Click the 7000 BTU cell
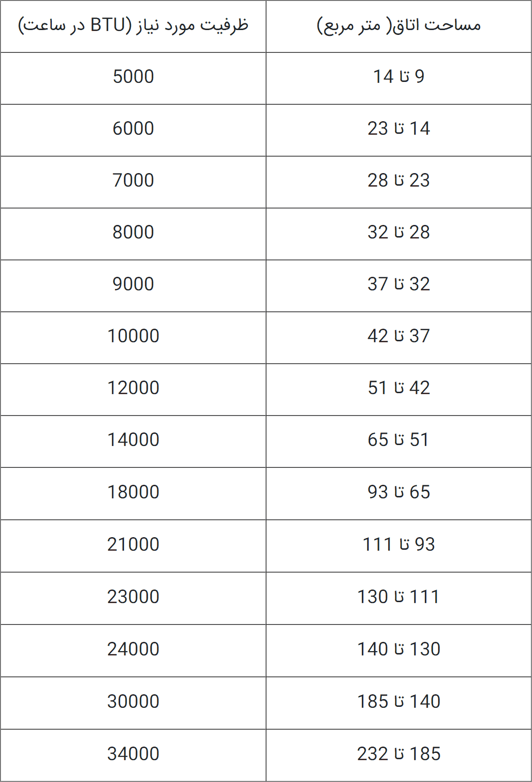Viewport: 532px width, 782px height. (133, 180)
